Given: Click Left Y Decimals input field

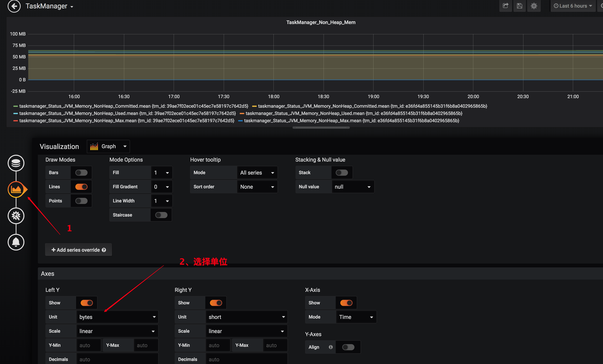Looking at the screenshot, I should (x=117, y=359).
